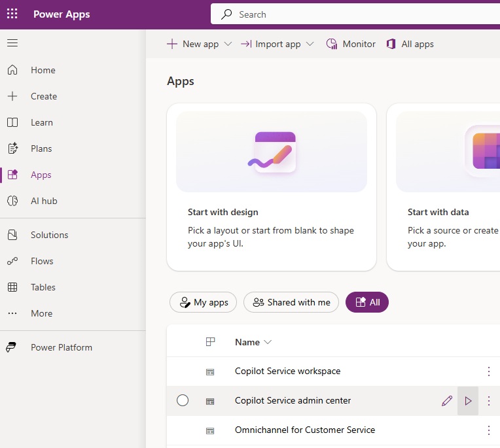The height and width of the screenshot is (448, 500).
Task: Open more options for Omnichannel for Customer Service
Action: [488, 430]
